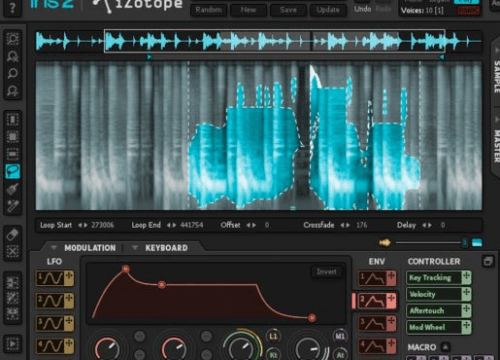Click the cyan icon right of zoom slider
Viewport: 500px width, 360px height.
(477, 243)
